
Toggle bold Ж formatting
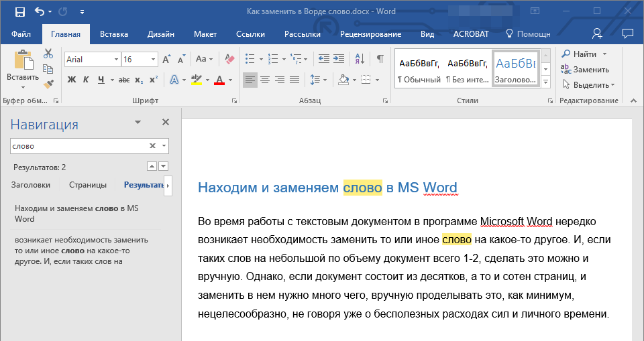point(72,80)
